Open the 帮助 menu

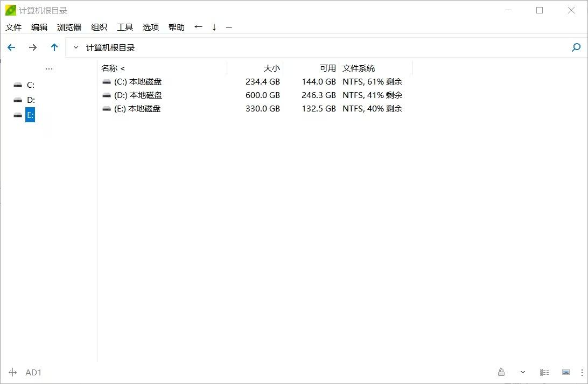(177, 27)
